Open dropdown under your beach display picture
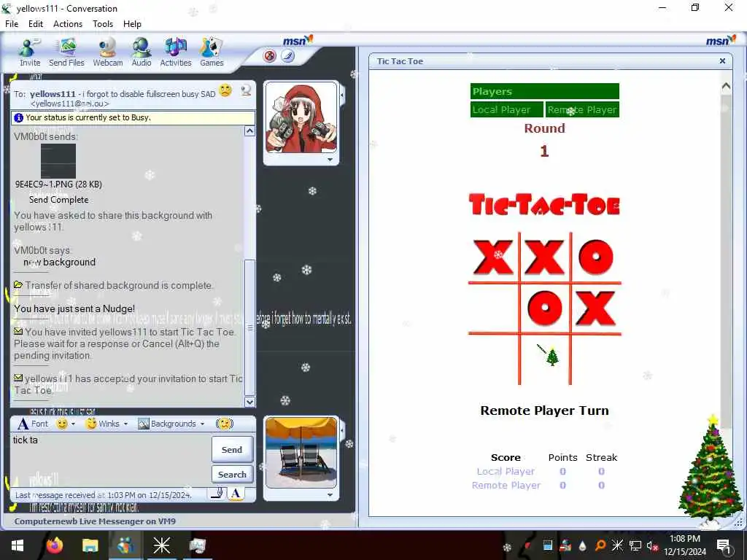 [330, 495]
